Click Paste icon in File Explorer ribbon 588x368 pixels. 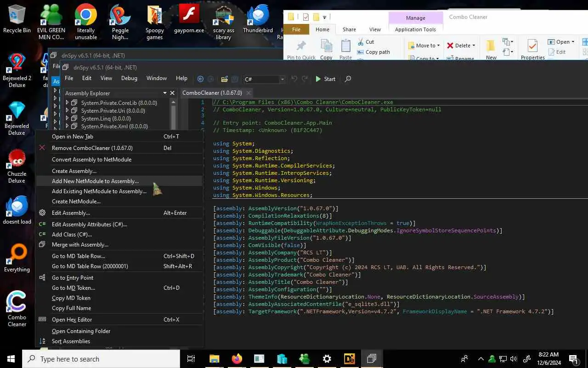click(345, 46)
